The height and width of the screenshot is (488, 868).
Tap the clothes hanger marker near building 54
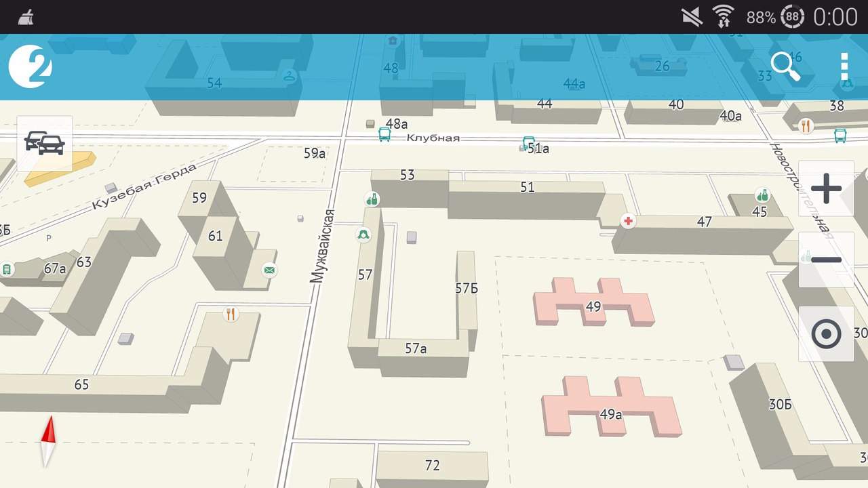point(290,76)
